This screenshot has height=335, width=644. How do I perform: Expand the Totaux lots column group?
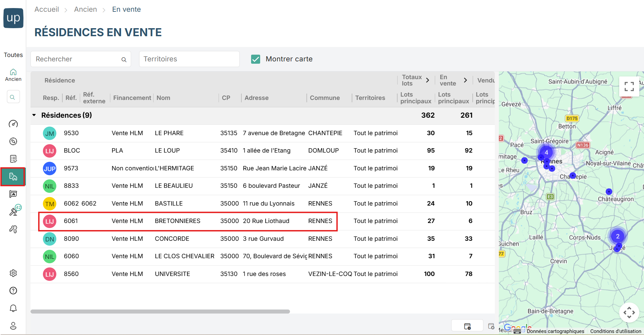pos(427,80)
